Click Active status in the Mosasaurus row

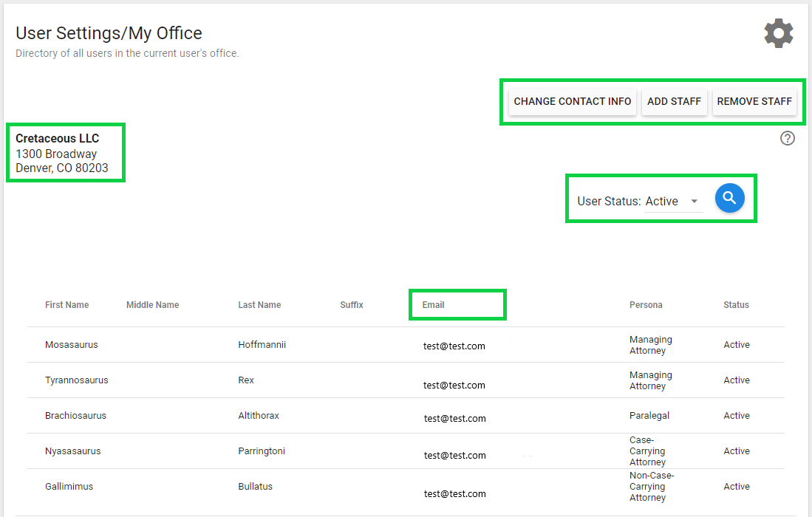737,345
